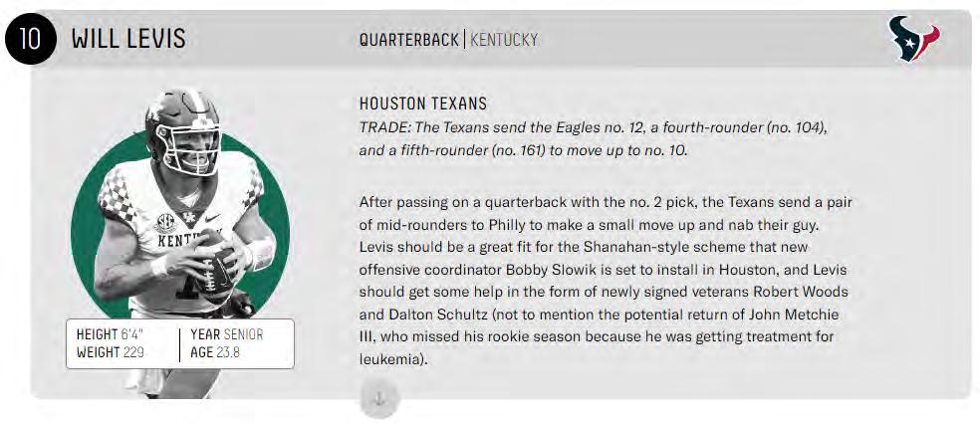Click the WEIGHT 229 stat
The image size is (980, 423).
110,352
